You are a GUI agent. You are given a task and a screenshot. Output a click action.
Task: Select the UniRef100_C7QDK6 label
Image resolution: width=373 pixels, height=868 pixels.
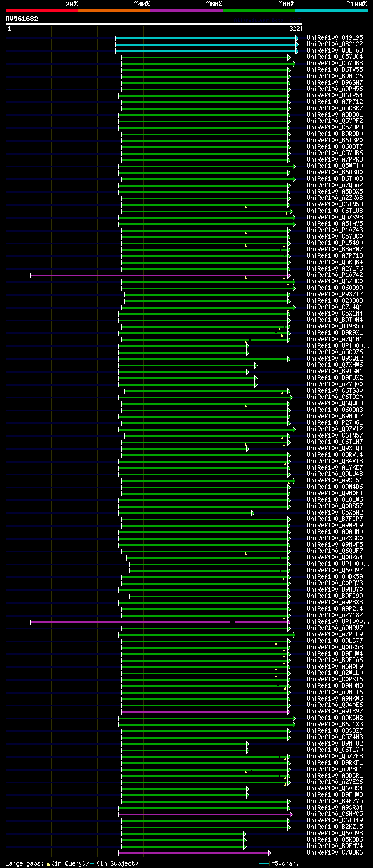tap(335, 852)
